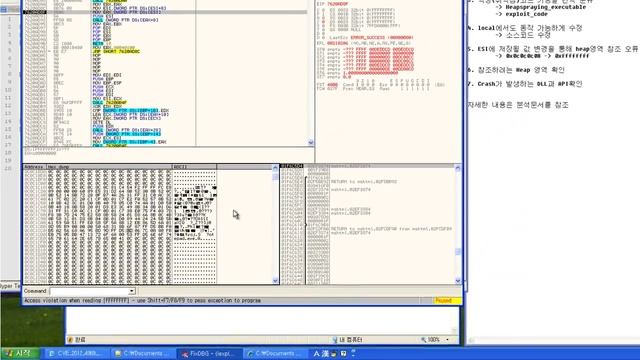This screenshot has height=360, width=640.
Task: Click the Address column header in dump pane
Action: pyautogui.click(x=34, y=167)
